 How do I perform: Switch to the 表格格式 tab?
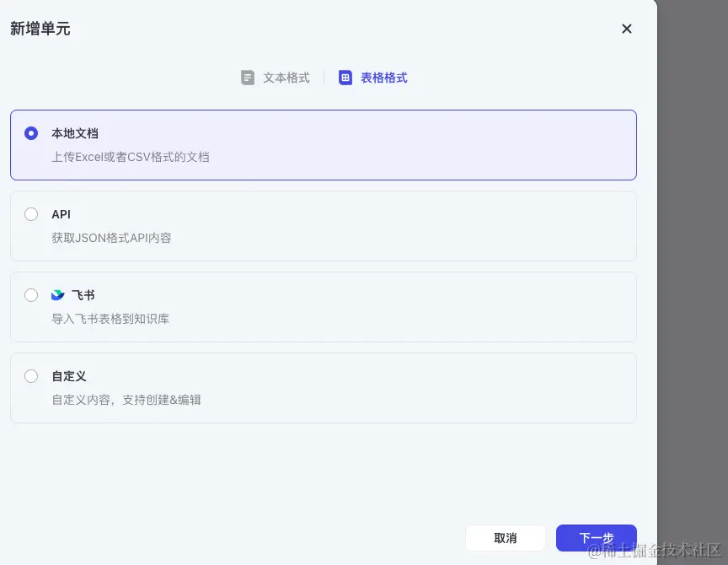373,78
